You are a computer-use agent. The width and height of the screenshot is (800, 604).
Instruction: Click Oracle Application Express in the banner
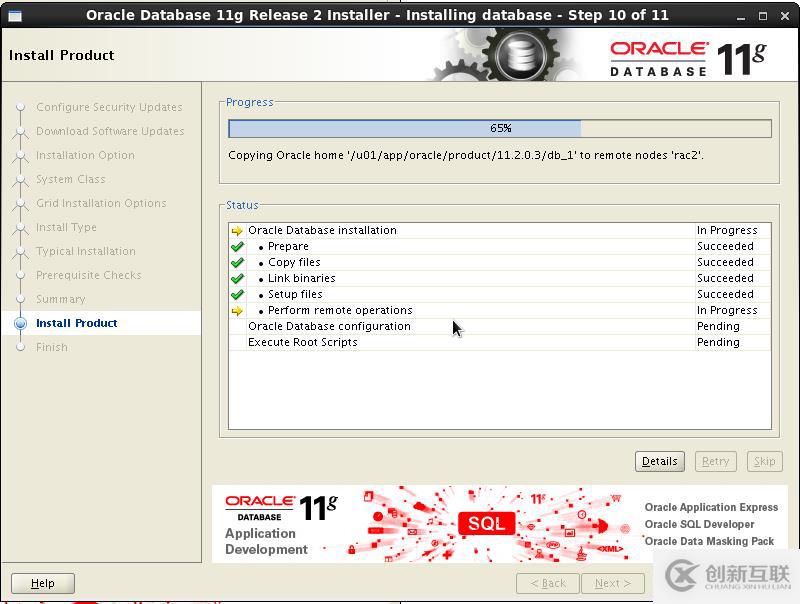click(x=711, y=508)
